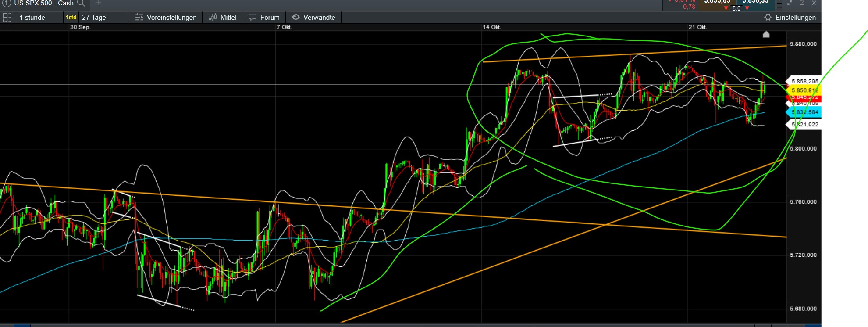This screenshot has width=868, height=327.
Task: Click the buy price box in the header
Action: pyautogui.click(x=755, y=4)
